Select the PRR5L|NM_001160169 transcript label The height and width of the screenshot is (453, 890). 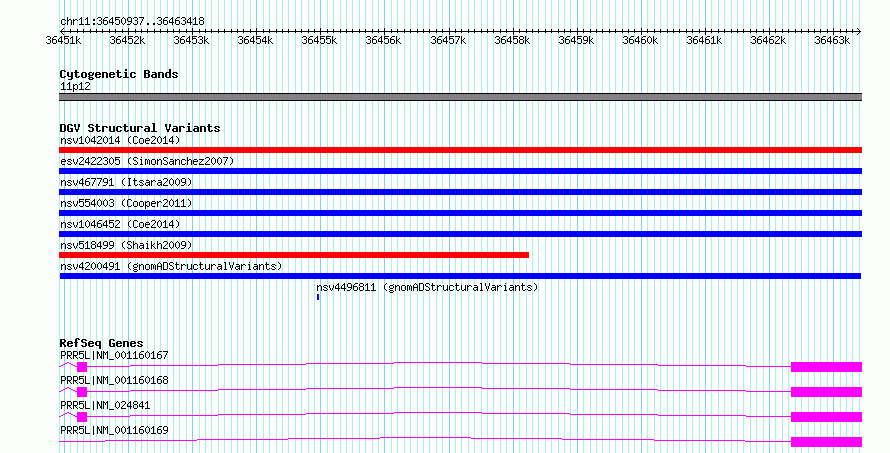tap(114, 430)
